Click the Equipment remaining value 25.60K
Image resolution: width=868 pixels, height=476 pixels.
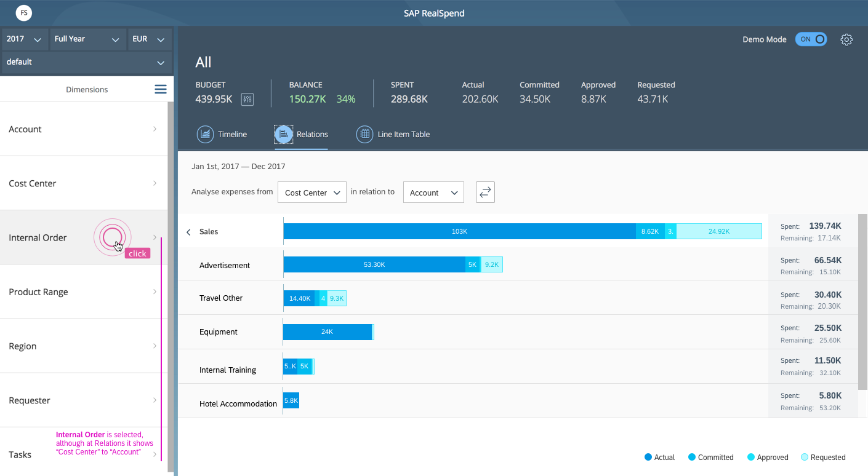pyautogui.click(x=830, y=340)
